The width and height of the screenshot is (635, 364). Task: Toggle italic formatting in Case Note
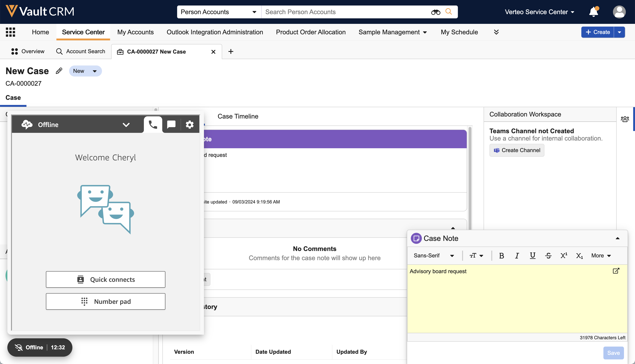517,256
